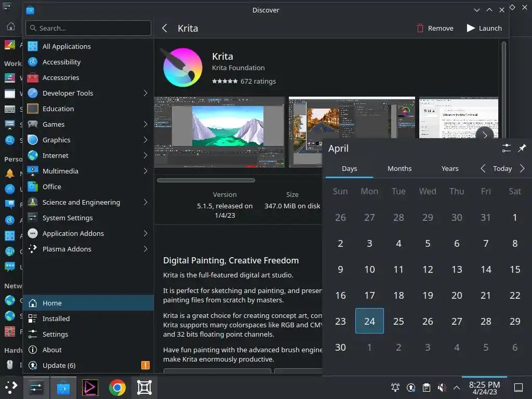The width and height of the screenshot is (532, 399).
Task: Open the Office category
Action: tap(88, 187)
